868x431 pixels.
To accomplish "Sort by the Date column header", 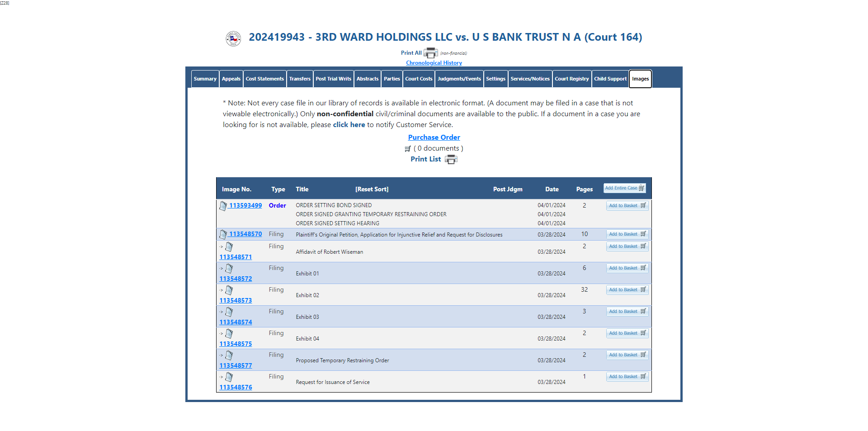I will coord(552,189).
